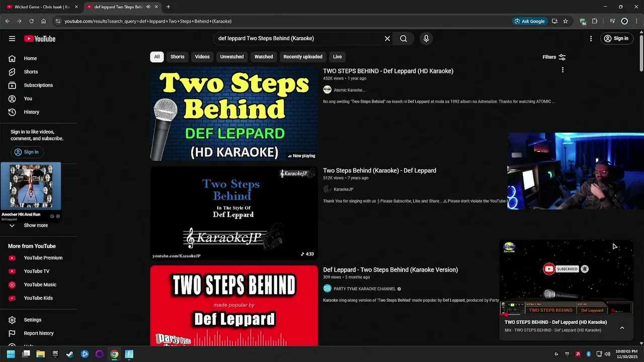Image resolution: width=644 pixels, height=362 pixels.
Task: Click the header Sign in button
Action: (x=616, y=39)
